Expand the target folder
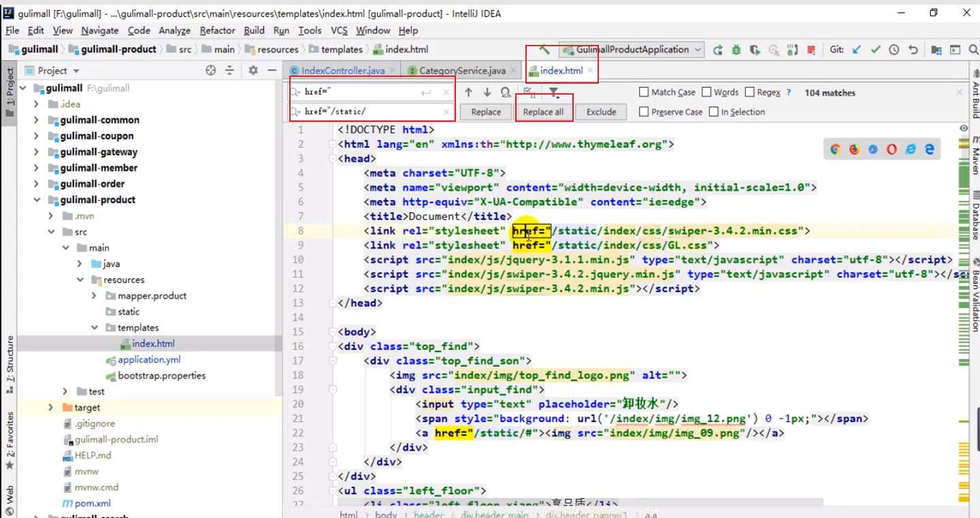This screenshot has width=980, height=518. (51, 407)
